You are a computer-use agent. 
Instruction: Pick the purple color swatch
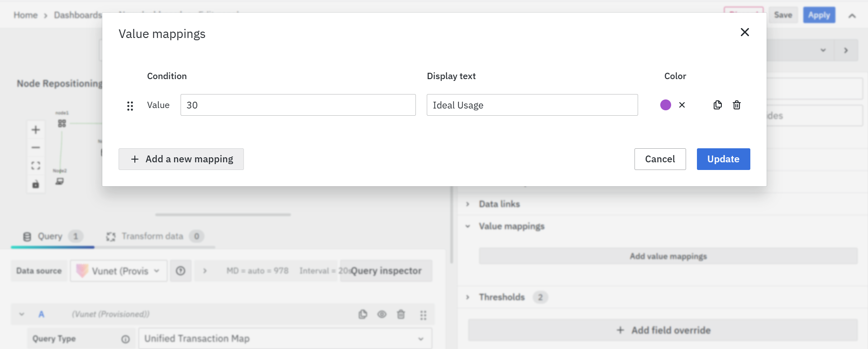click(665, 105)
